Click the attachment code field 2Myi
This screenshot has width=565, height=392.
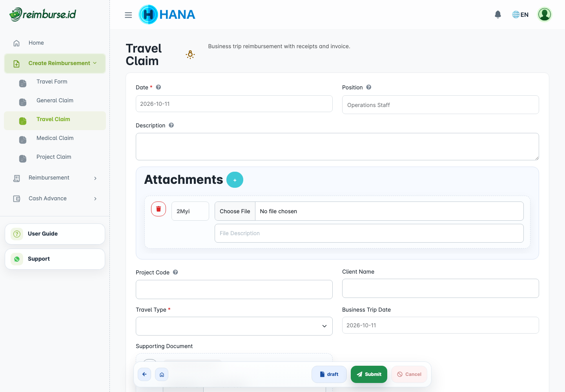pos(190,211)
